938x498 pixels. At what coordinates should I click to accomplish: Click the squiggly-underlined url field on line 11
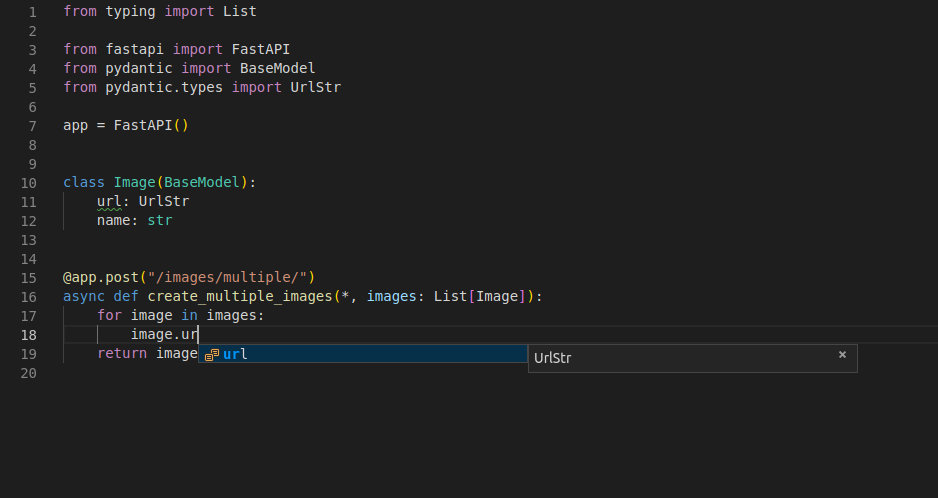[x=108, y=202]
